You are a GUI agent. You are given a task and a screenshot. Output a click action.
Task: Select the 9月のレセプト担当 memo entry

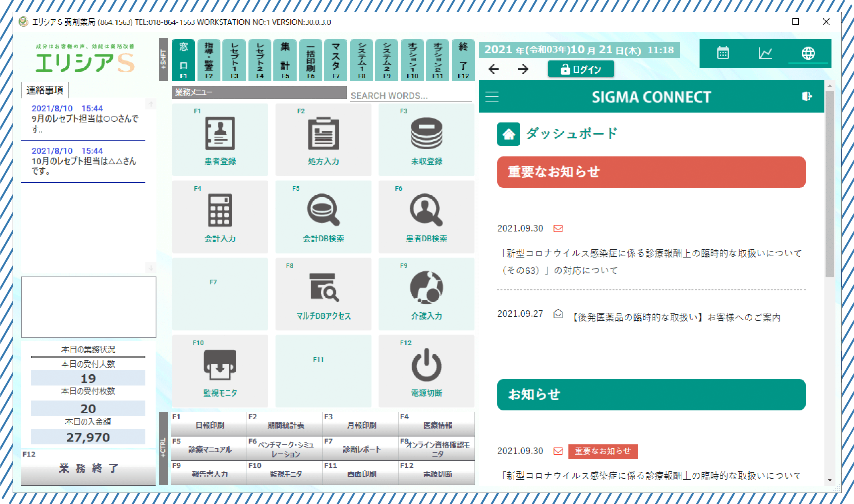(83, 119)
